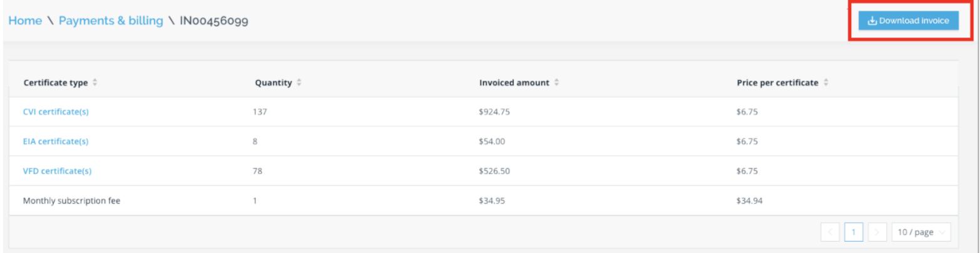Navigate to Payments & billing breadcrumb
980x253 pixels.
[x=111, y=21]
